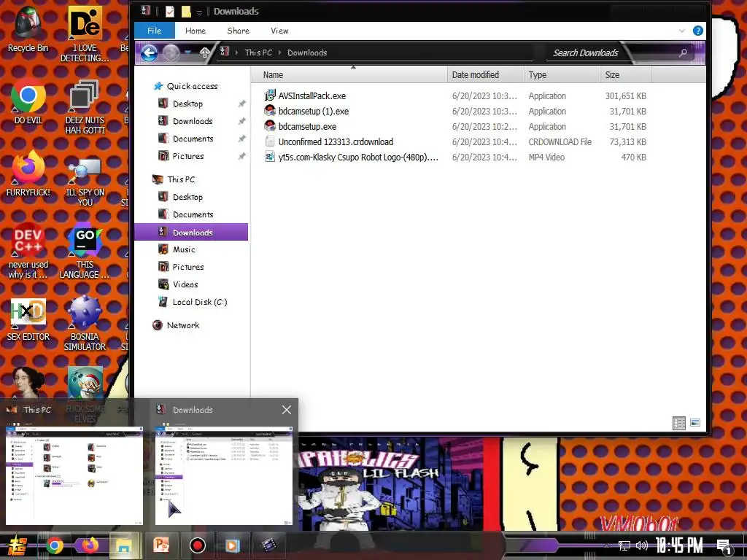Open pinned Downloads under Quick access
747x560 pixels.
click(x=193, y=121)
